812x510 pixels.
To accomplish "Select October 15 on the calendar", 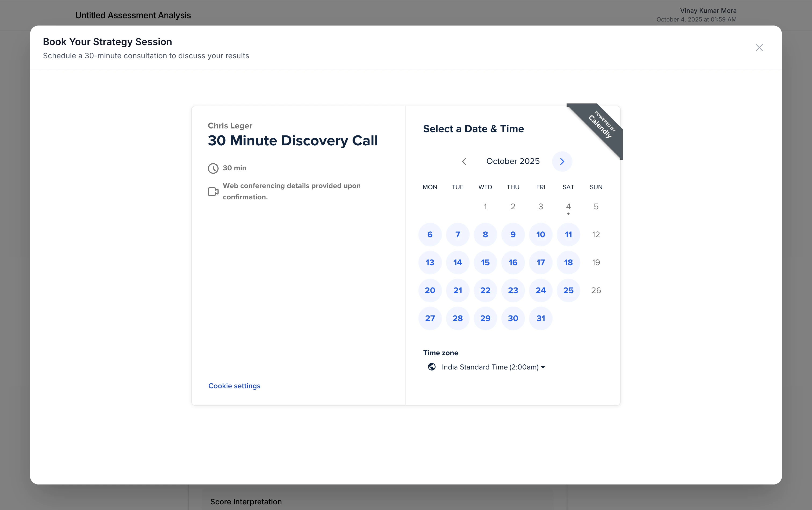I will tap(485, 263).
